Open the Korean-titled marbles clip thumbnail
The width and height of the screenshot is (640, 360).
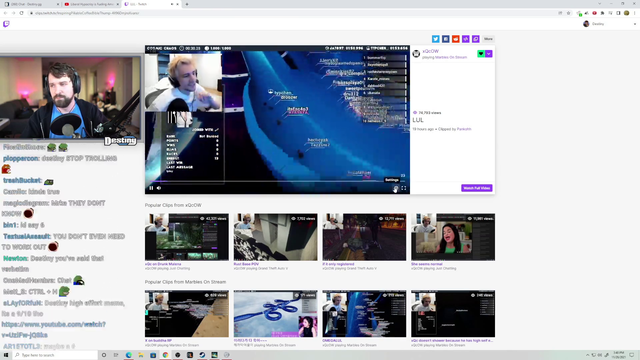coord(276,313)
